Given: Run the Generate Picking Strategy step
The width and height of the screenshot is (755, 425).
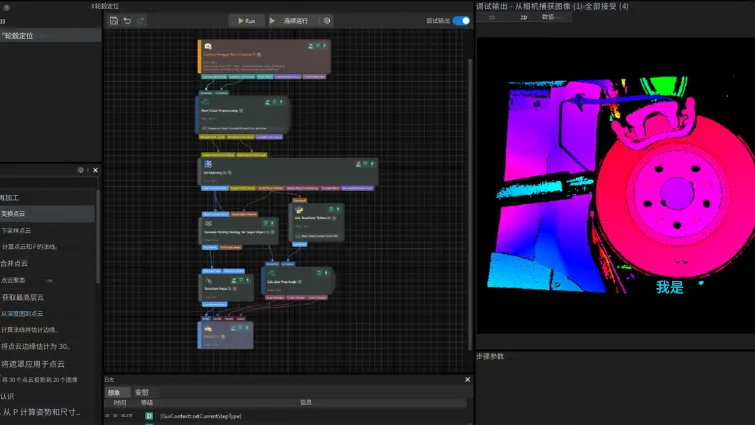Looking at the screenshot, I should [x=272, y=223].
